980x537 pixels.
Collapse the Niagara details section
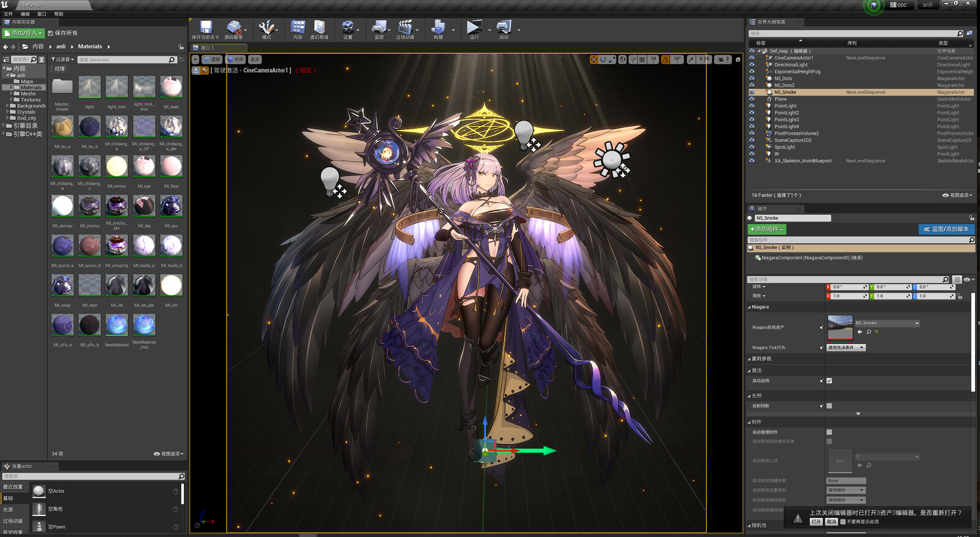749,307
